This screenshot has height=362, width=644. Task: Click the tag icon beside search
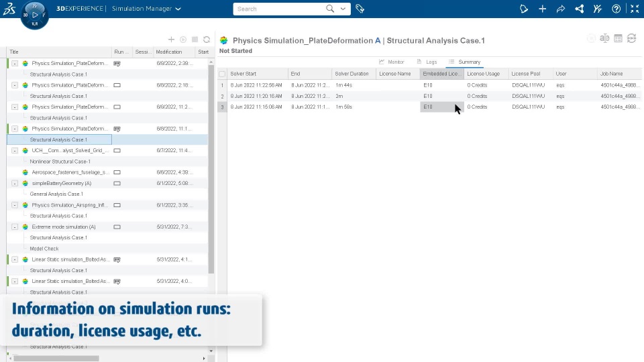[360, 9]
